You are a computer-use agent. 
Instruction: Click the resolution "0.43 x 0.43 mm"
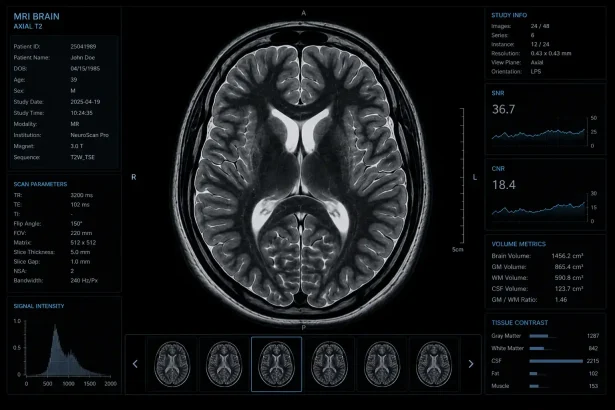(x=551, y=53)
